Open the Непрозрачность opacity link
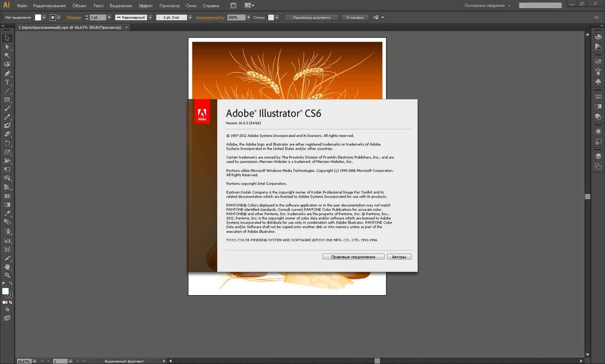The height and width of the screenshot is (364, 605). [x=210, y=17]
